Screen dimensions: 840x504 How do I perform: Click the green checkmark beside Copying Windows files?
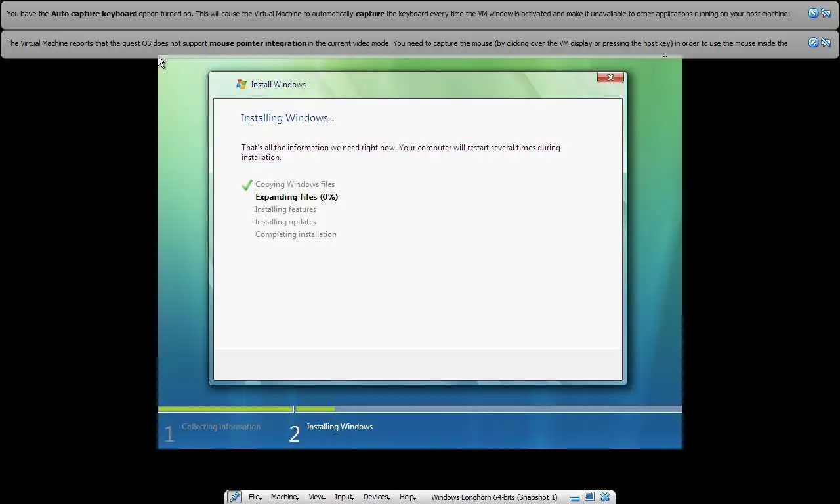(x=247, y=185)
